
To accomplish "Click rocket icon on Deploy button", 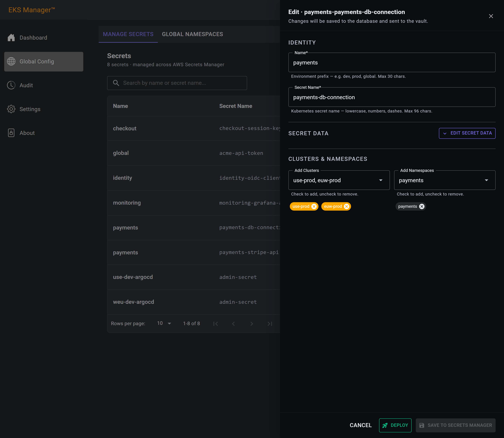I will 385,425.
